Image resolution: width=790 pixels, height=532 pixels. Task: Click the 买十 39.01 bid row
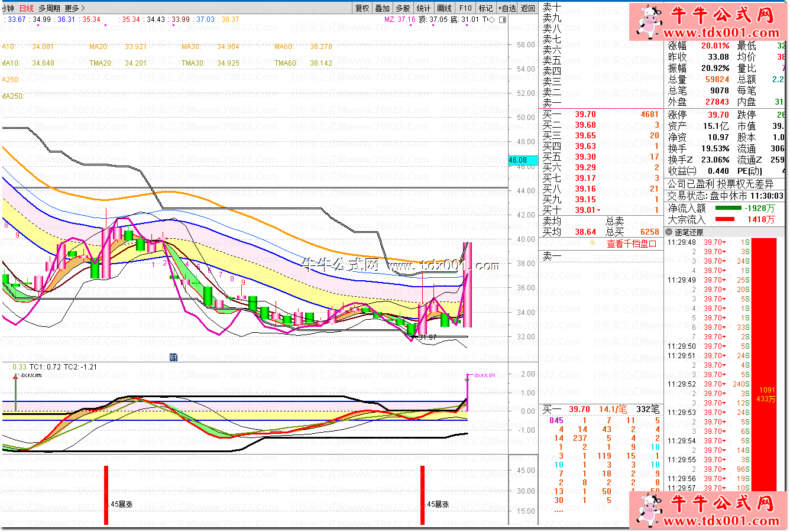click(x=601, y=210)
